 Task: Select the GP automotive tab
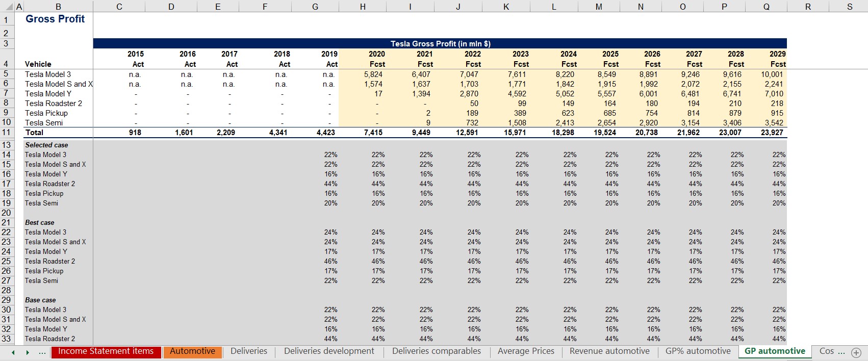click(x=775, y=351)
